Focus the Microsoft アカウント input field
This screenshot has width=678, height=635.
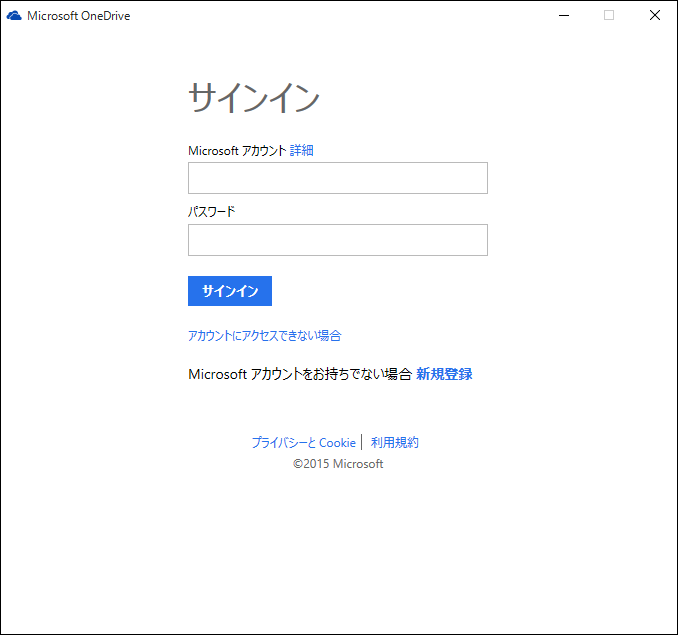338,178
